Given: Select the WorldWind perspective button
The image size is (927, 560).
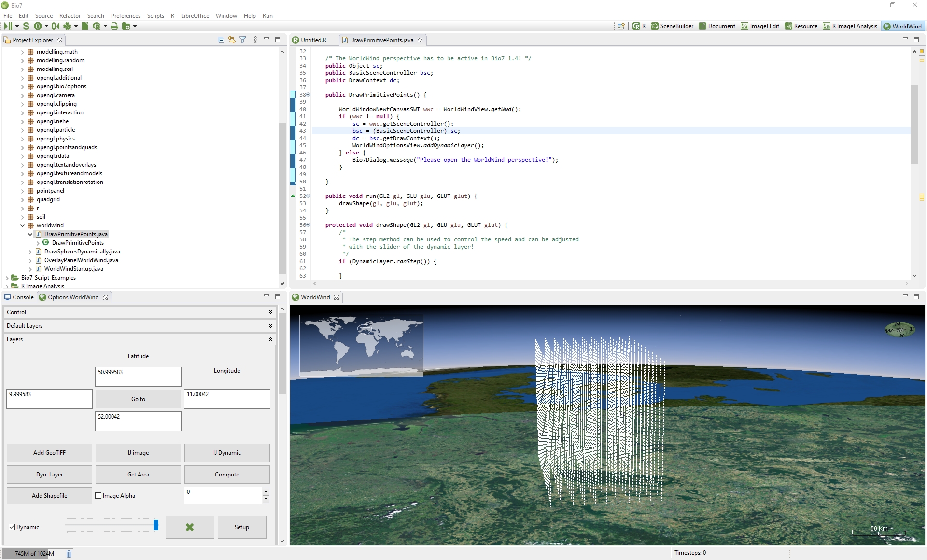Looking at the screenshot, I should tap(902, 26).
